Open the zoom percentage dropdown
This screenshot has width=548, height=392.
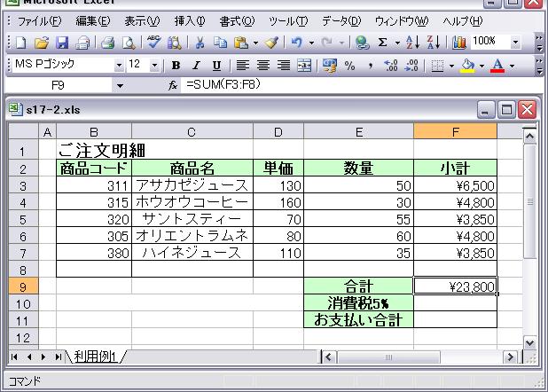[515, 43]
